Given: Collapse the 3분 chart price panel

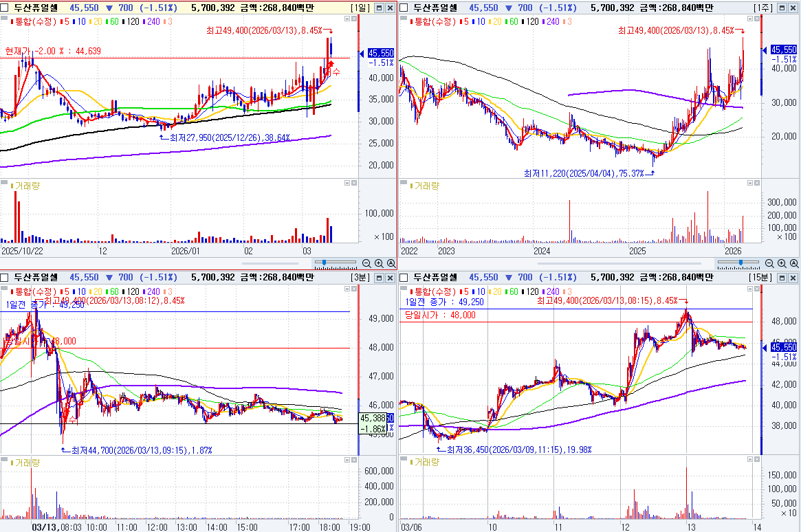Looking at the screenshot, I should pos(347,289).
